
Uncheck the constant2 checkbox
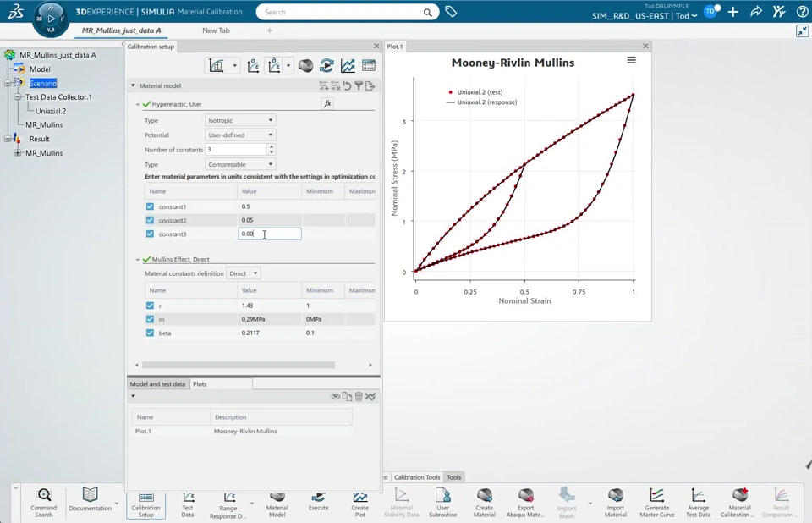click(151, 220)
